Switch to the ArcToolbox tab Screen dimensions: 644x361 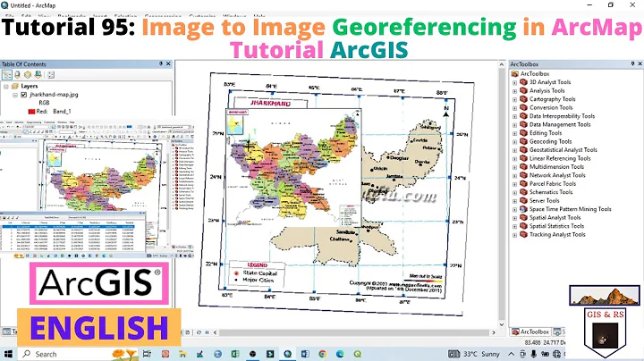[x=530, y=332]
